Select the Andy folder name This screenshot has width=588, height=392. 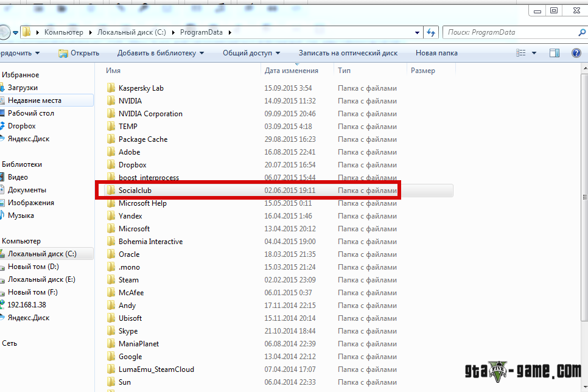click(x=127, y=306)
